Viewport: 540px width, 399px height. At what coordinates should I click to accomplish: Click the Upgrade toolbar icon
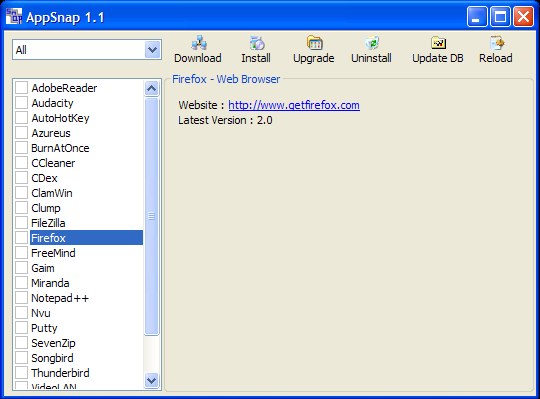pos(314,43)
